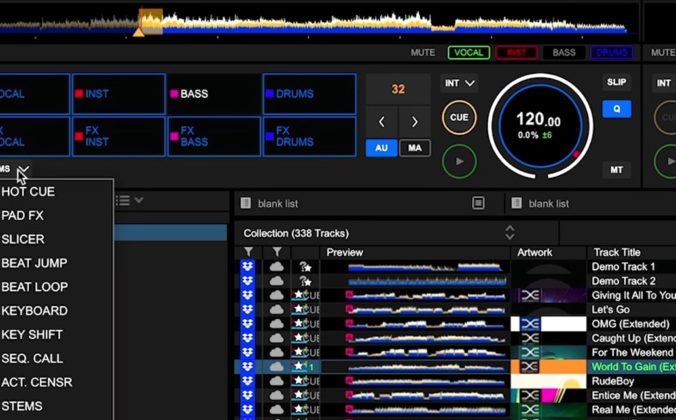Trigger the FX INST pad
The image size is (676, 420).
(119, 136)
